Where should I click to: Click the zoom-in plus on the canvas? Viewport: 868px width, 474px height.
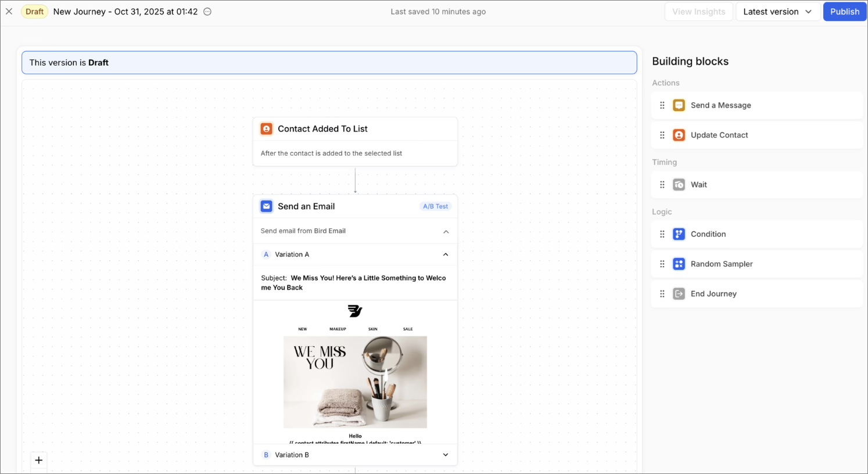click(38, 460)
